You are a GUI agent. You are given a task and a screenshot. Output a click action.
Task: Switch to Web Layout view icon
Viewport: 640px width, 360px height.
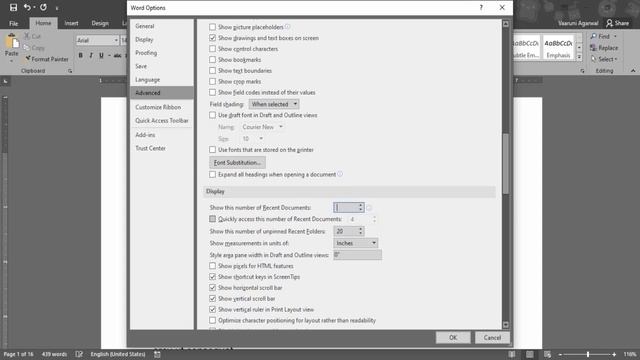[x=547, y=354]
